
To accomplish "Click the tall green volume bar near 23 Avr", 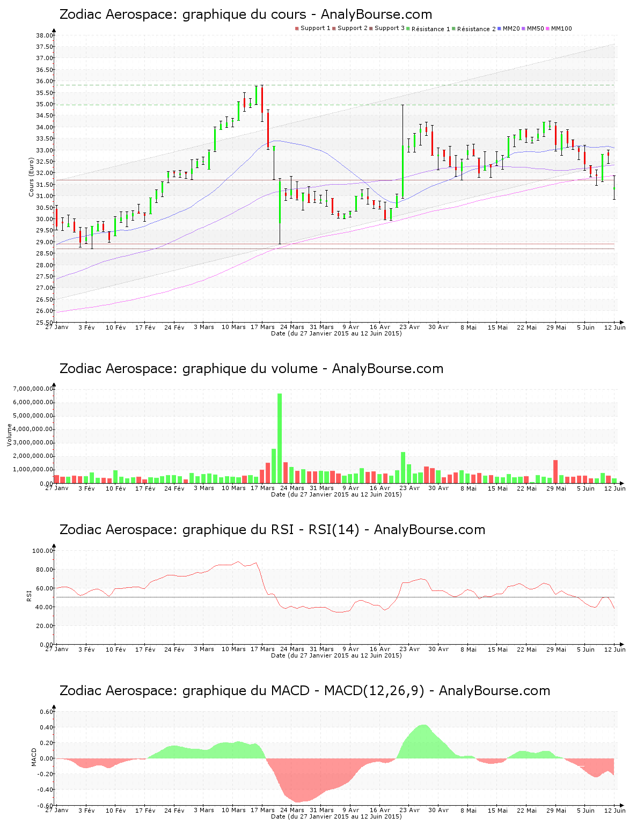I will point(403,468).
